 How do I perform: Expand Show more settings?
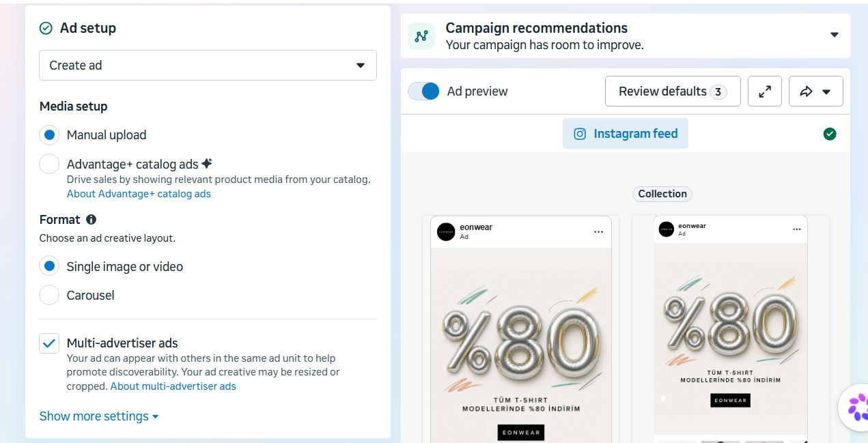(x=99, y=416)
